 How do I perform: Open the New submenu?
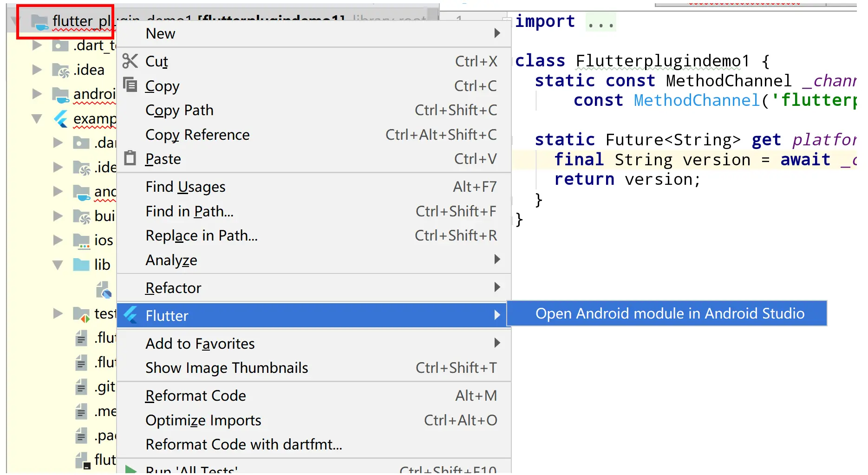pos(314,33)
